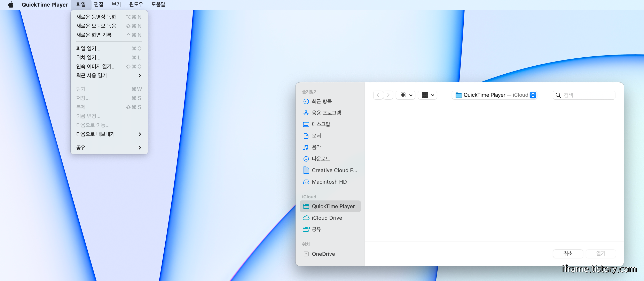
Task: Open the 최근 항목 sidebar item
Action: pyautogui.click(x=321, y=101)
